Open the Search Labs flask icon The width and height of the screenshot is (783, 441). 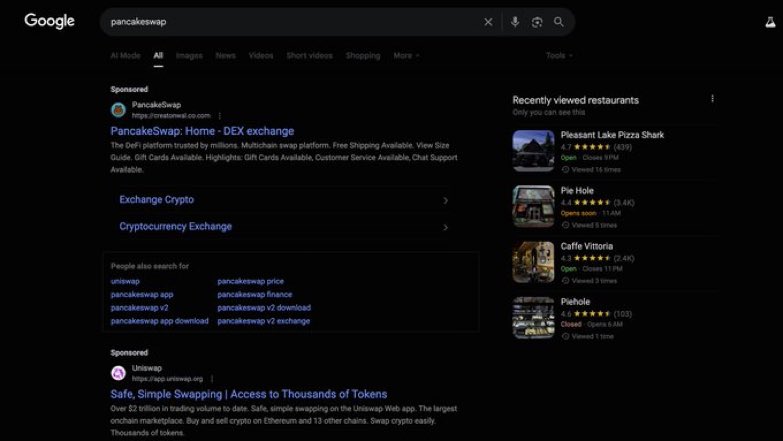[x=771, y=22]
